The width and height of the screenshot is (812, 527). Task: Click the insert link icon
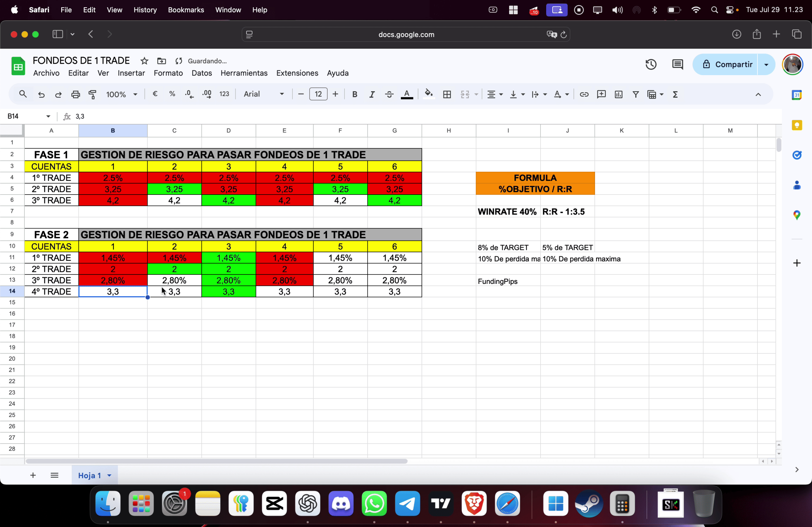coord(584,94)
